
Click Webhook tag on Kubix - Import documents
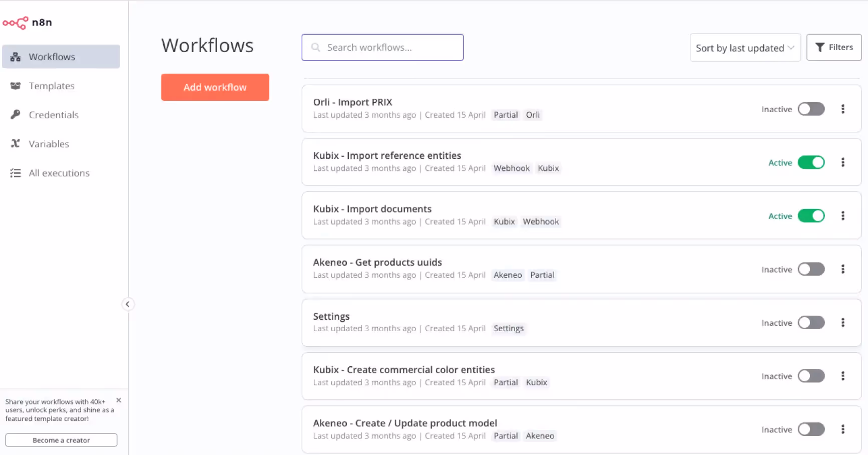(541, 221)
